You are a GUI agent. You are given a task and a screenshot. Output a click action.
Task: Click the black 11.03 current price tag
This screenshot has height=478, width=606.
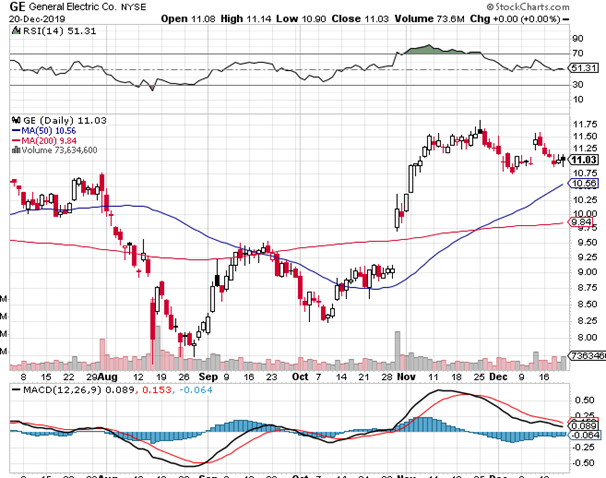click(584, 160)
